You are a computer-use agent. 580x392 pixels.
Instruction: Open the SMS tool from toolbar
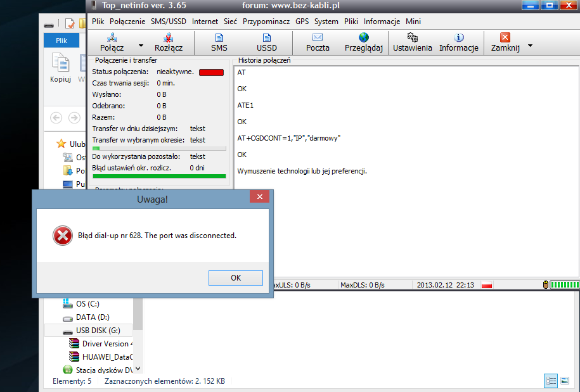click(219, 38)
